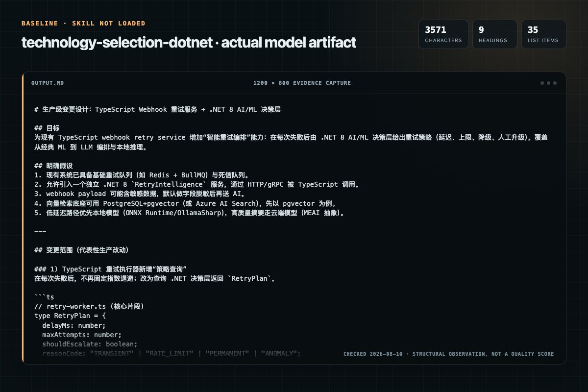Viewport: 588px width, 392px height.
Task: Click the 'BASELINE · SKILL NOT LOADED' label
Action: tap(83, 24)
